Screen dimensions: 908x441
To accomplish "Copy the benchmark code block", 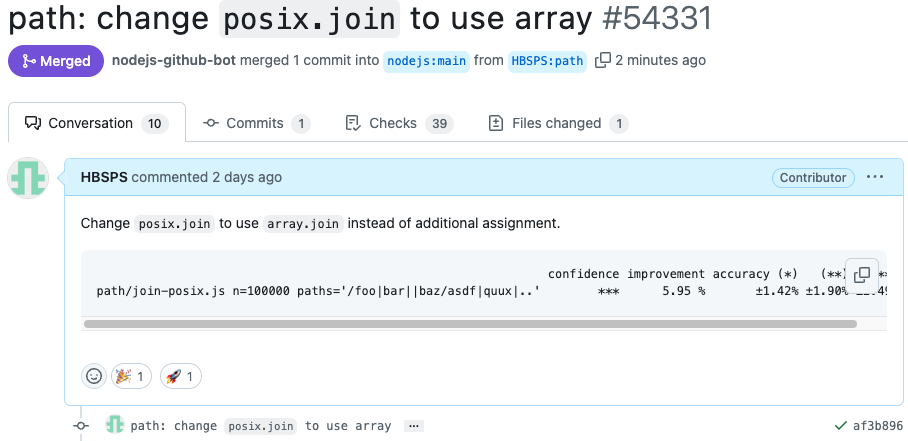I will [862, 275].
